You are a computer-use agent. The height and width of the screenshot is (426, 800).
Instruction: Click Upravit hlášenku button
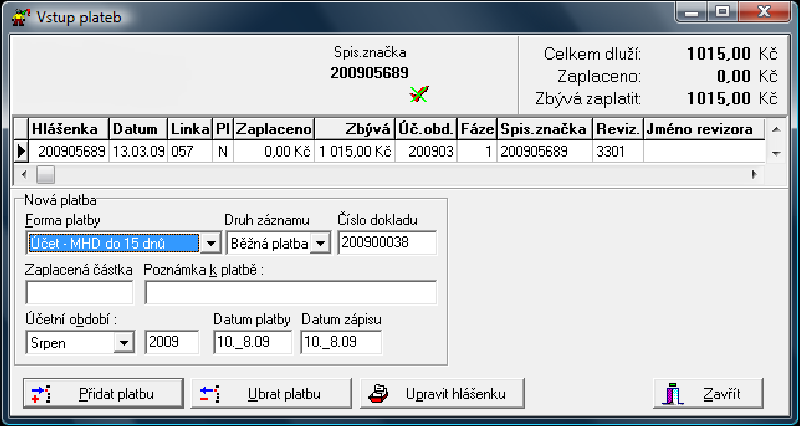pyautogui.click(x=442, y=394)
